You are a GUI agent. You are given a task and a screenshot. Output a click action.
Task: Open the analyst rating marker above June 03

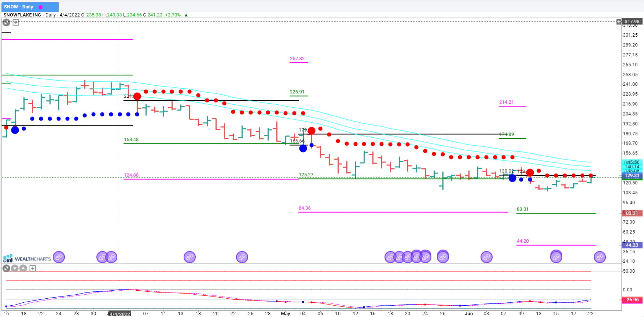[486, 257]
